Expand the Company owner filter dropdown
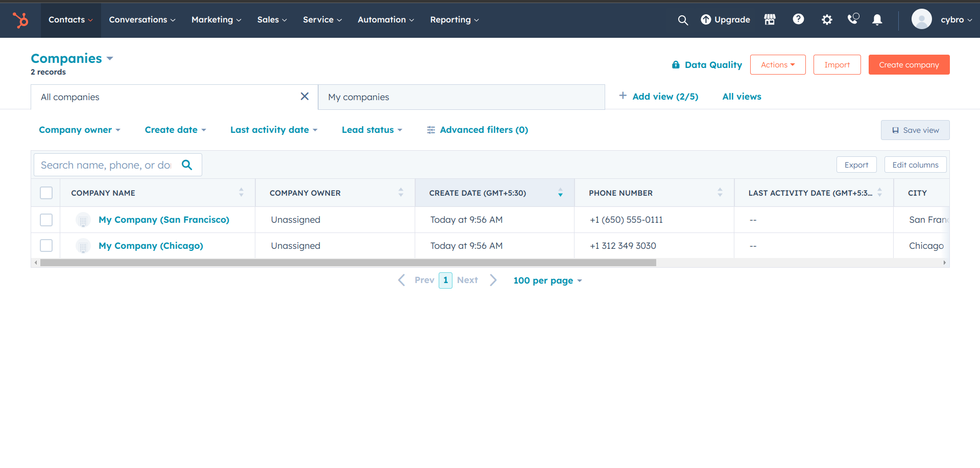 pos(80,130)
